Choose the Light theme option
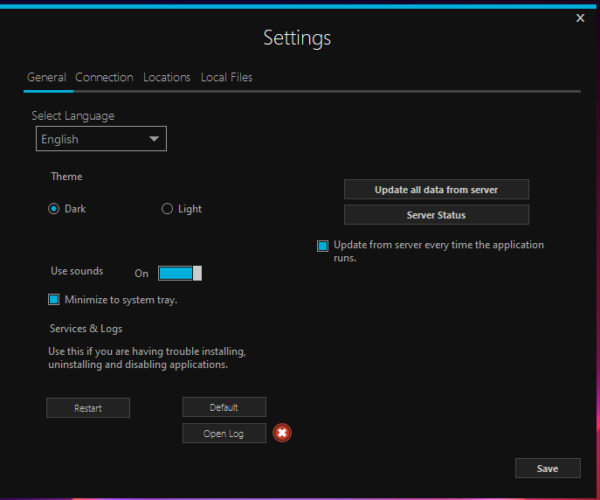Screen dimensions: 600x500 tap(167, 209)
